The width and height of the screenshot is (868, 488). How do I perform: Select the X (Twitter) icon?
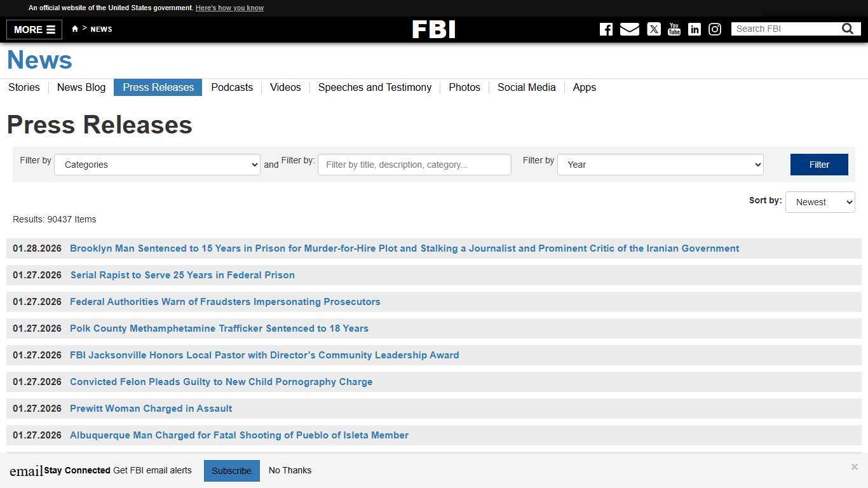[x=654, y=29]
